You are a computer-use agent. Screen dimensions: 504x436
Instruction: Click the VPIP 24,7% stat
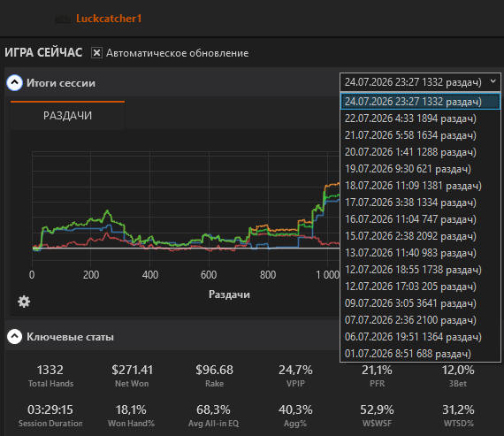295,376
